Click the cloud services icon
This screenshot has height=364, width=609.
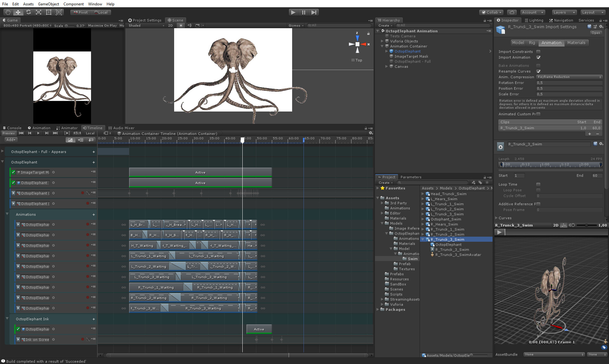(511, 12)
